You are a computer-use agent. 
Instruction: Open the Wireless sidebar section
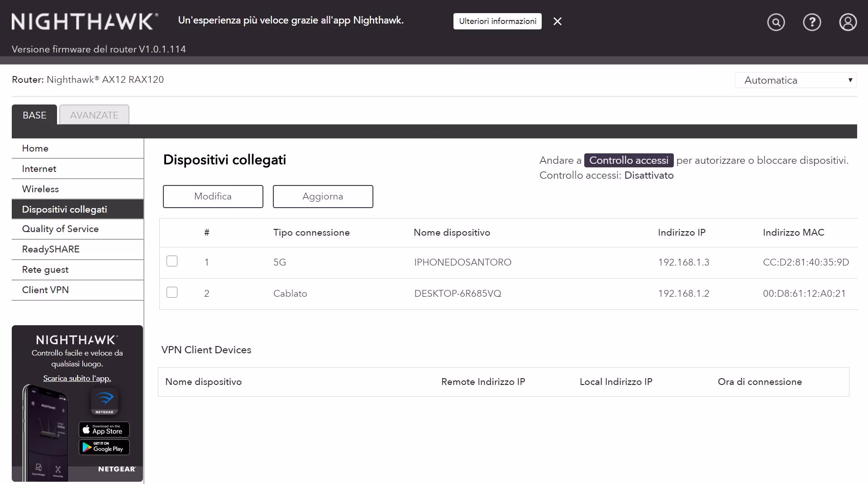click(x=78, y=189)
